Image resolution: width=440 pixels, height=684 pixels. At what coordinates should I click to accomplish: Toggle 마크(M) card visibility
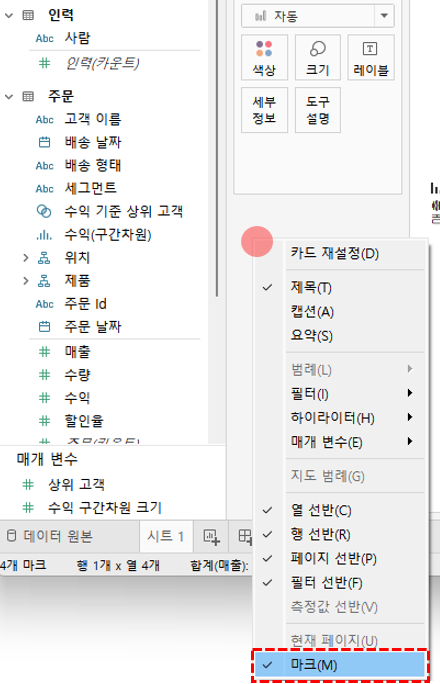point(339,665)
